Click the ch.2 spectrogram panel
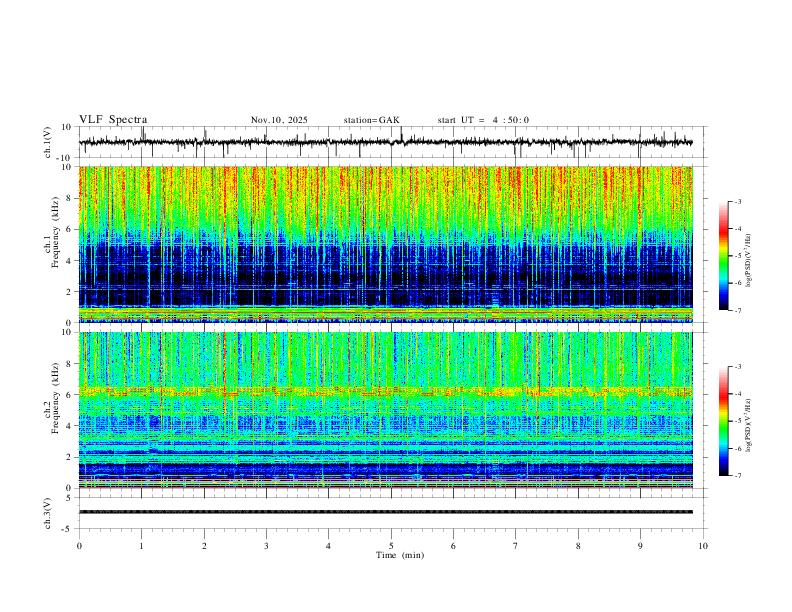Viewport: 792px width, 612px height. 386,410
